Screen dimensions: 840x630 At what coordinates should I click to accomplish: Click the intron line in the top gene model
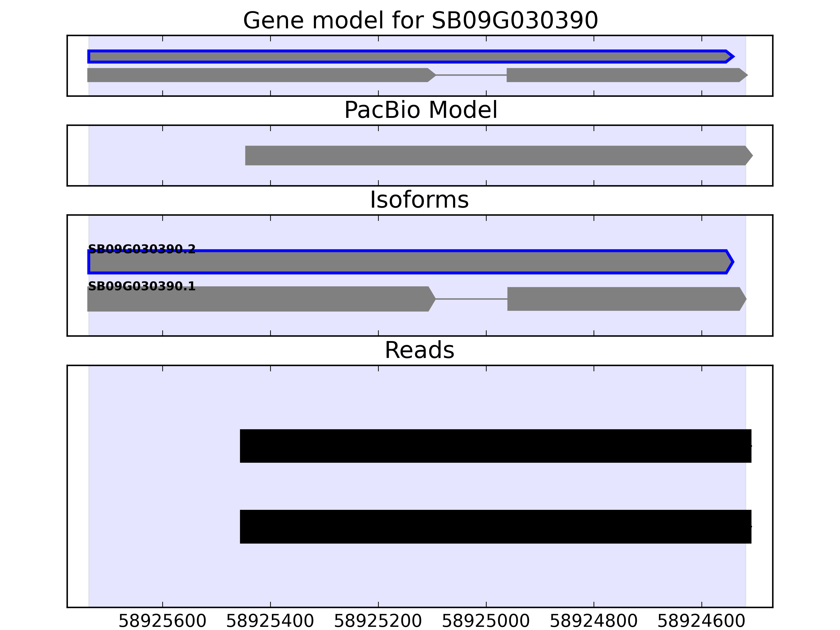pyautogui.click(x=471, y=75)
